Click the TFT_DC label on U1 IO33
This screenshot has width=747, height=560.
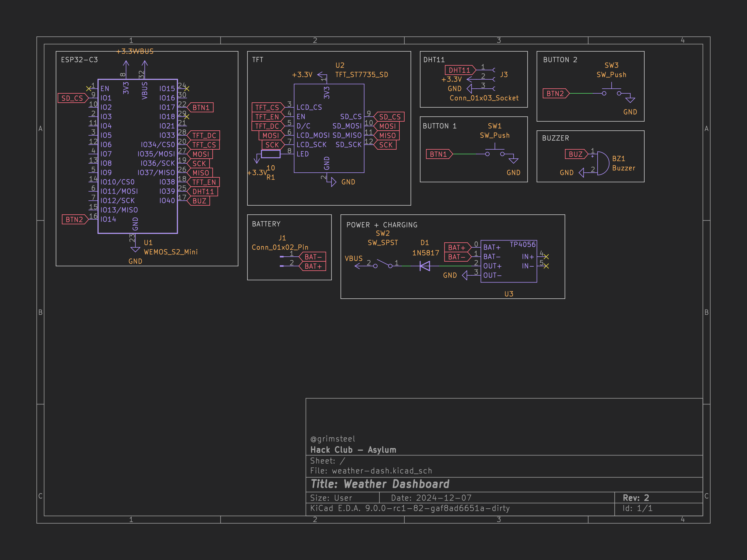(x=203, y=136)
